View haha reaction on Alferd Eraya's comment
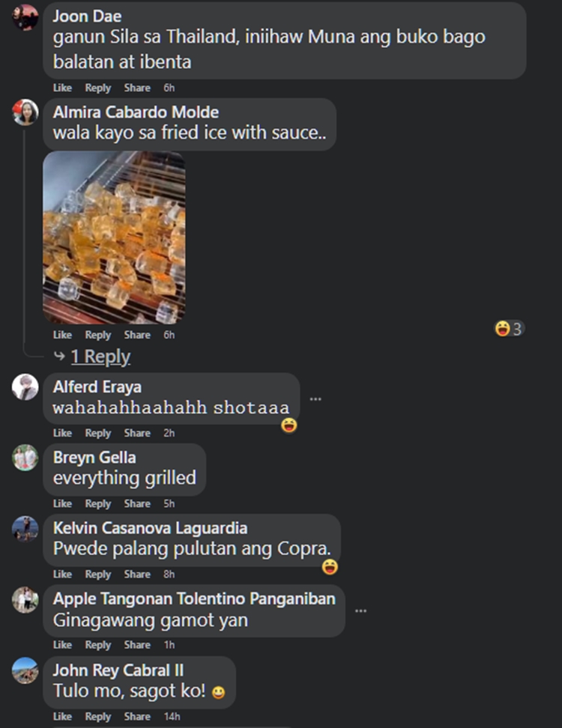The image size is (562, 728). click(x=289, y=425)
